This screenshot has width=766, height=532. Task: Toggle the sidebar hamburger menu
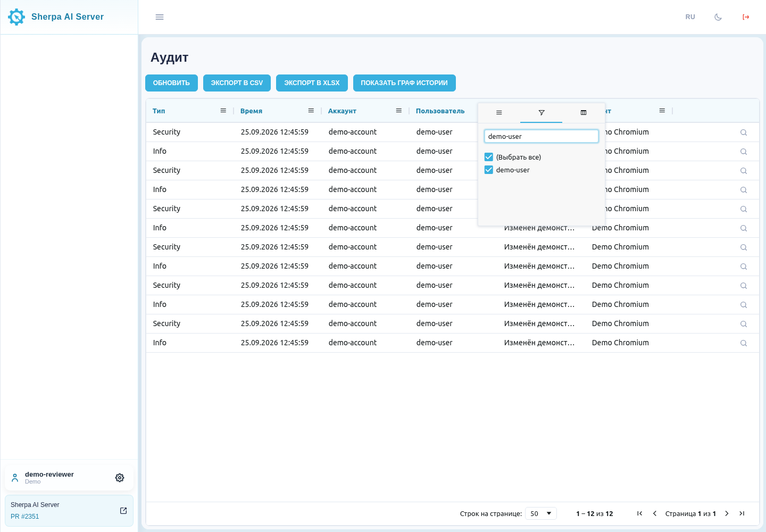click(x=160, y=17)
